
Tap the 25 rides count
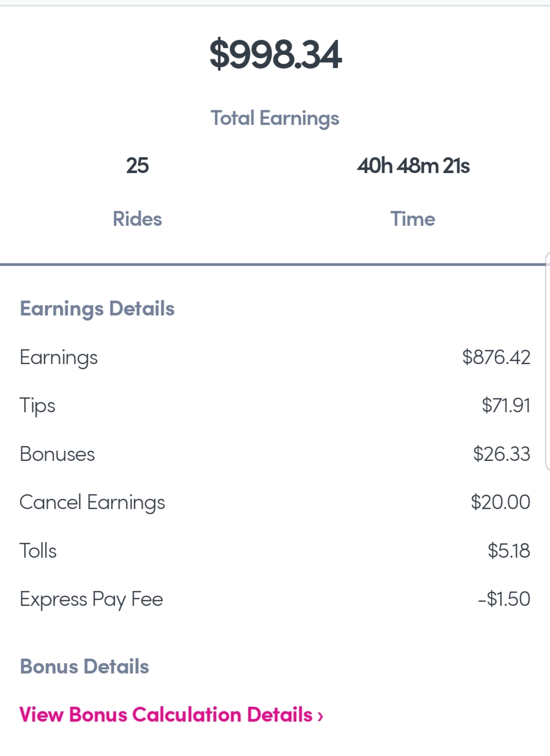137,166
